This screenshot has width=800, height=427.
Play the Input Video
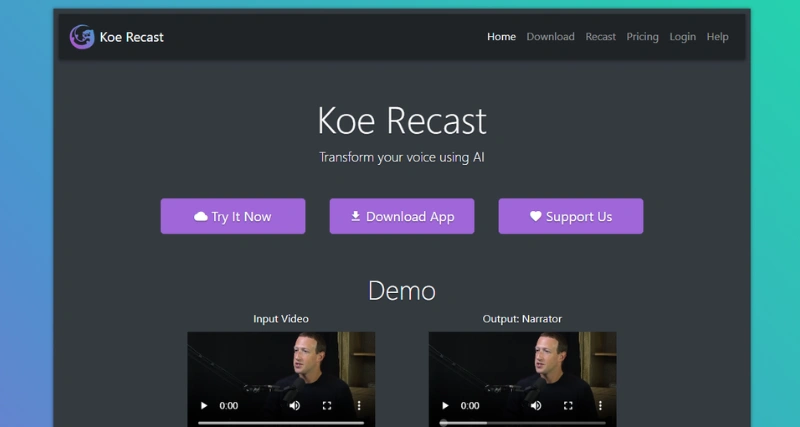[x=204, y=406]
